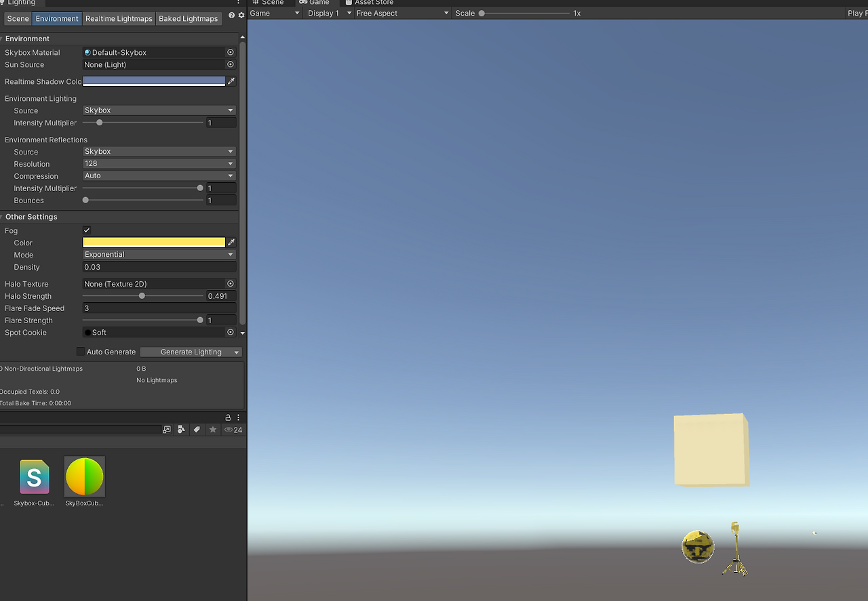Image resolution: width=868 pixels, height=601 pixels.
Task: Open the Environment Reflections Resolution dropdown
Action: pos(159,163)
